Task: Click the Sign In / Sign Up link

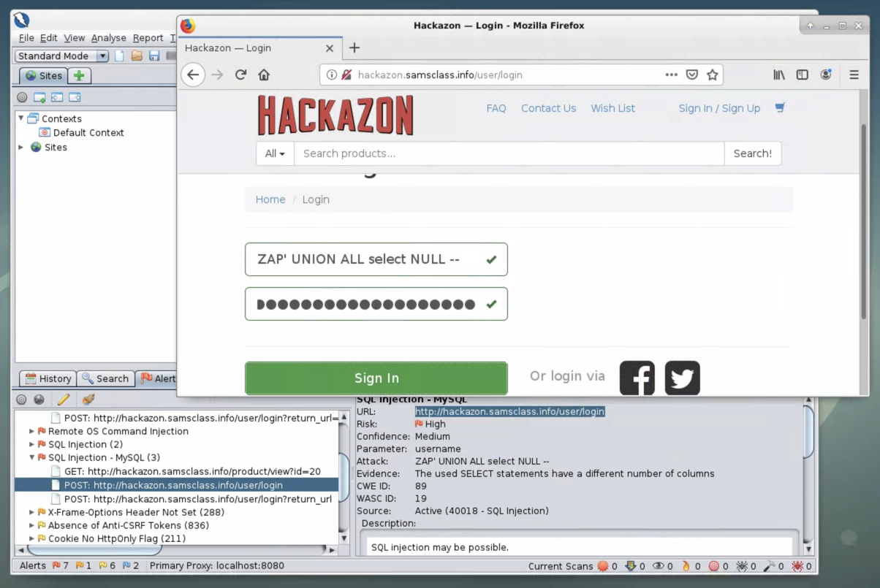Action: tap(719, 108)
